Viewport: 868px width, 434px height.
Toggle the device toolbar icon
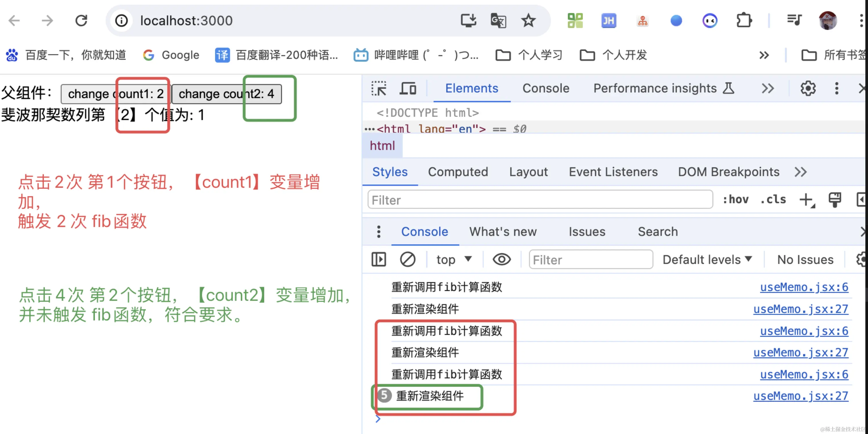408,89
